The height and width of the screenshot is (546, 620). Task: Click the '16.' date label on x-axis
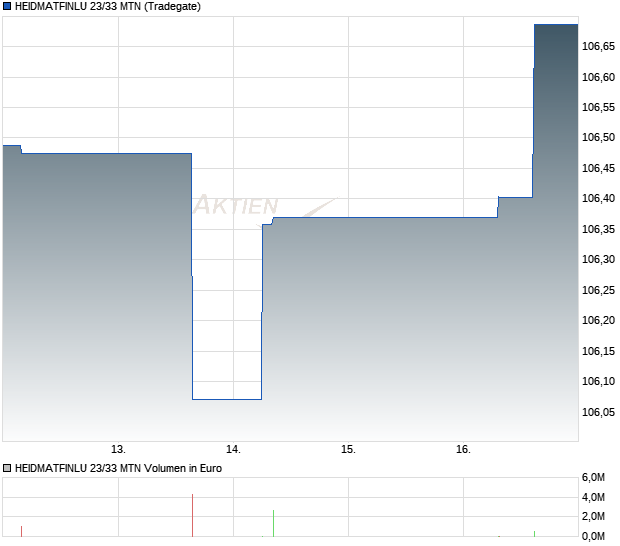tap(463, 449)
